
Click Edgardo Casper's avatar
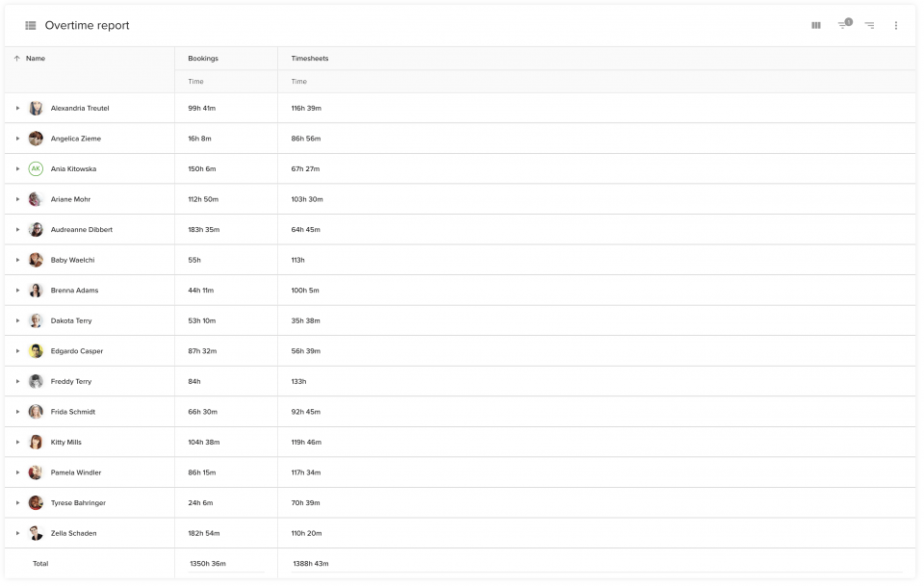[x=36, y=351]
